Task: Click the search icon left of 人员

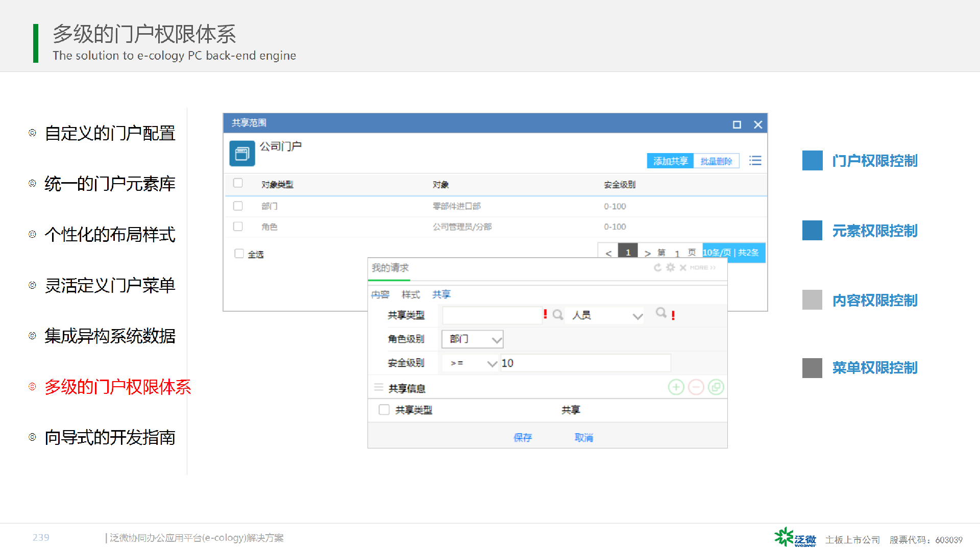Action: [x=558, y=315]
